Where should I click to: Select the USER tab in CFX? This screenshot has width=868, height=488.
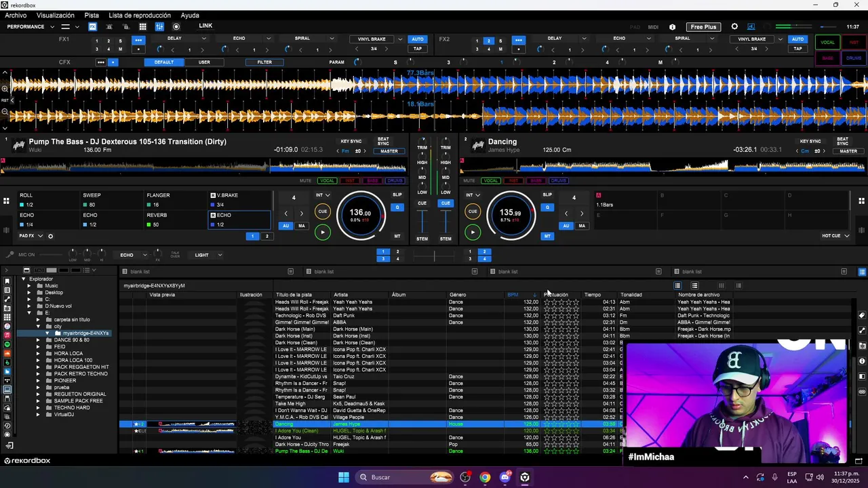coord(204,62)
